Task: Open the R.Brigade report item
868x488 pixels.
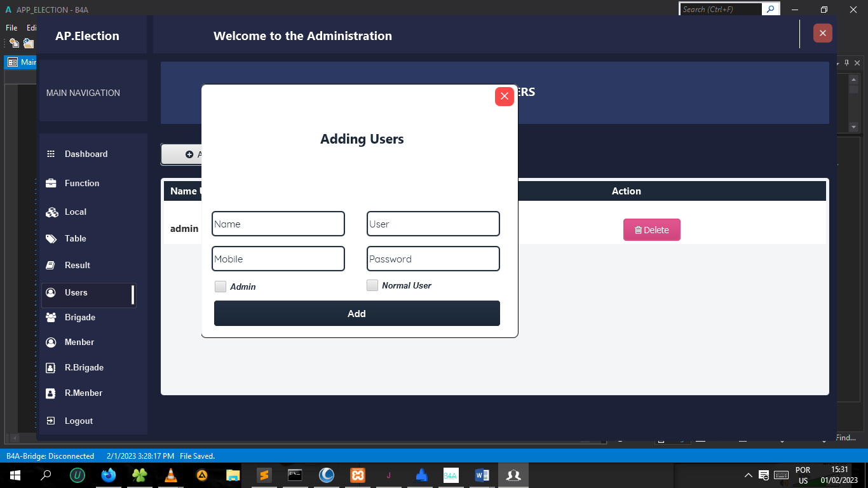Action: point(84,367)
